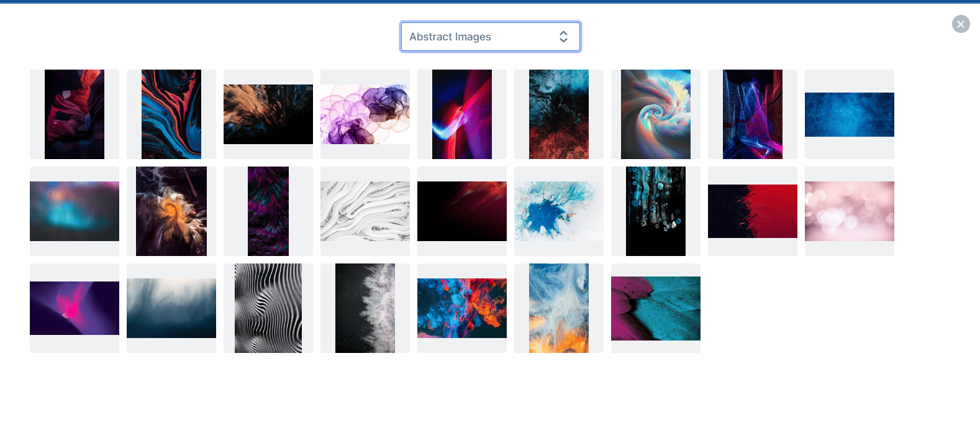Viewport: 980px width, 430px height.
Task: Select the pale blue and orange marble thumbnail
Action: click(x=559, y=308)
